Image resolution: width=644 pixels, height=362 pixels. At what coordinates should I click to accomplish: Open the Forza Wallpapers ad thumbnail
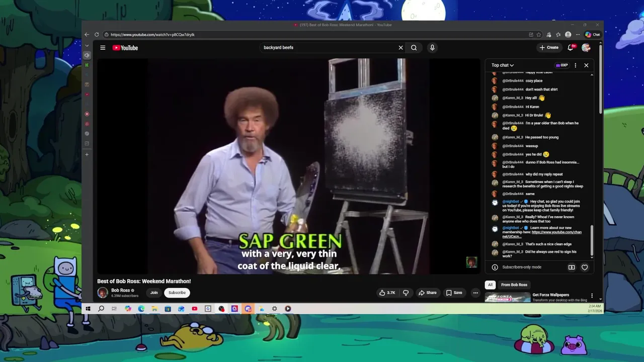click(508, 297)
